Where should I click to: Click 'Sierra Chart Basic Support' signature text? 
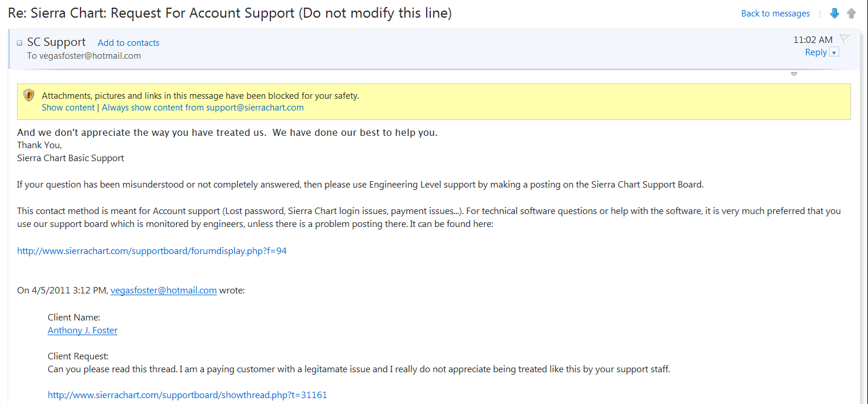pyautogui.click(x=71, y=158)
